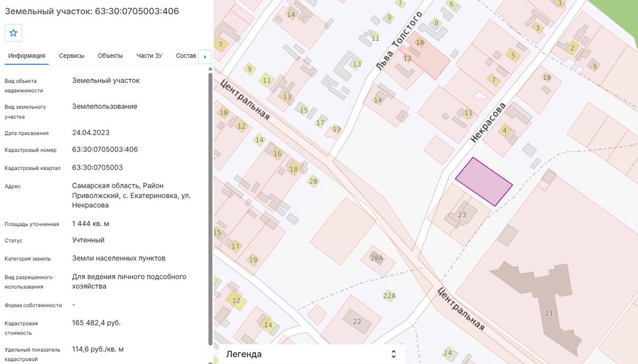638x364 pixels.
Task: Click the tab strip right-arrow button
Action: point(205,56)
